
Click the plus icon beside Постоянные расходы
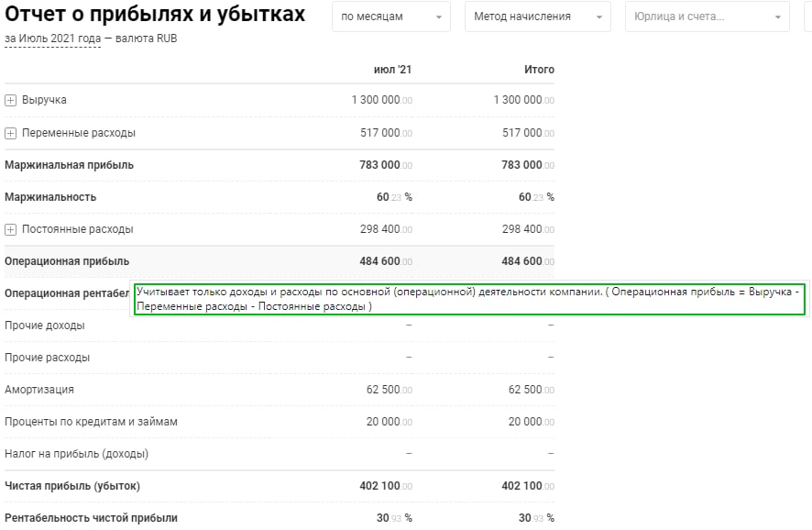pos(11,229)
